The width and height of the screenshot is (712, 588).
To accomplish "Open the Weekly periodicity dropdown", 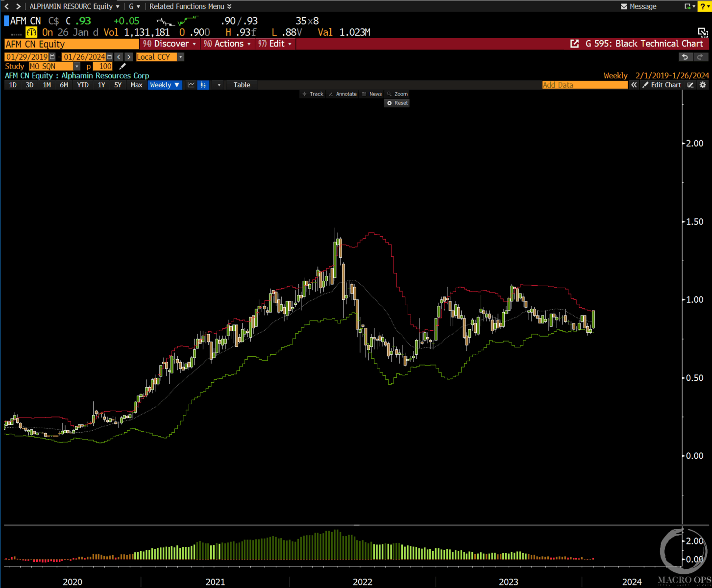I will pos(165,85).
